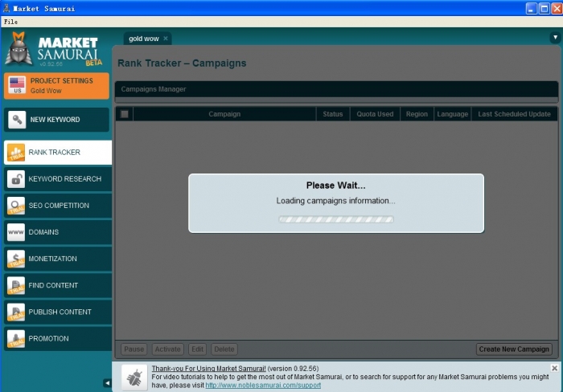
Task: Open the Keyword Research label in the sidebar
Action: 65,179
